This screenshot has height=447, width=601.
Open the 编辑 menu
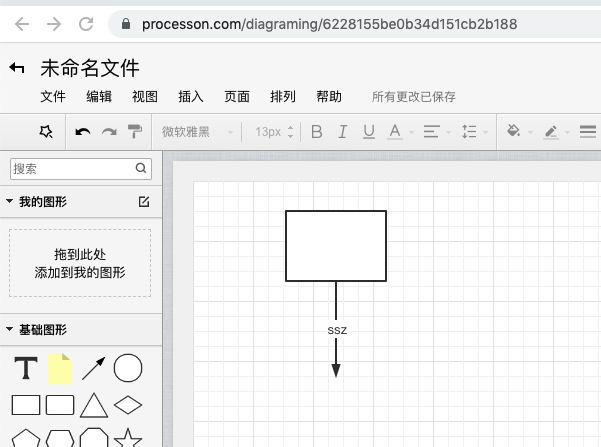[99, 97]
